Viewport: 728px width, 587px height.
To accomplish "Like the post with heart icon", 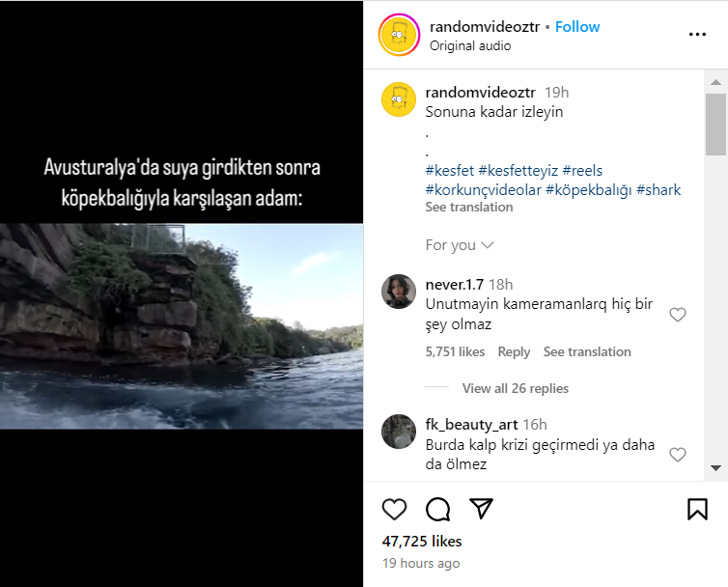I will point(394,509).
